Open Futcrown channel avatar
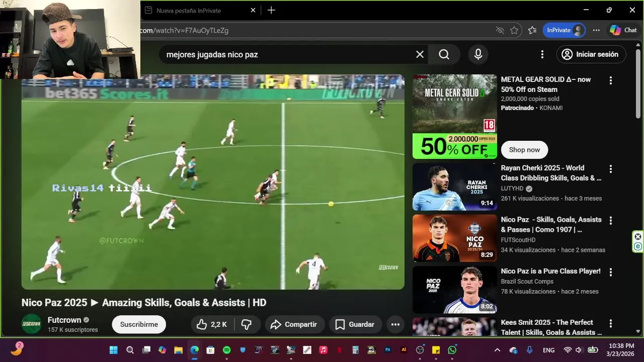The image size is (644, 362). click(31, 324)
